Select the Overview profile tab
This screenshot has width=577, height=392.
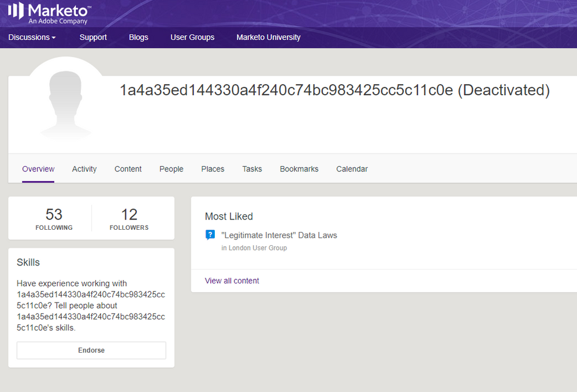pyautogui.click(x=38, y=169)
